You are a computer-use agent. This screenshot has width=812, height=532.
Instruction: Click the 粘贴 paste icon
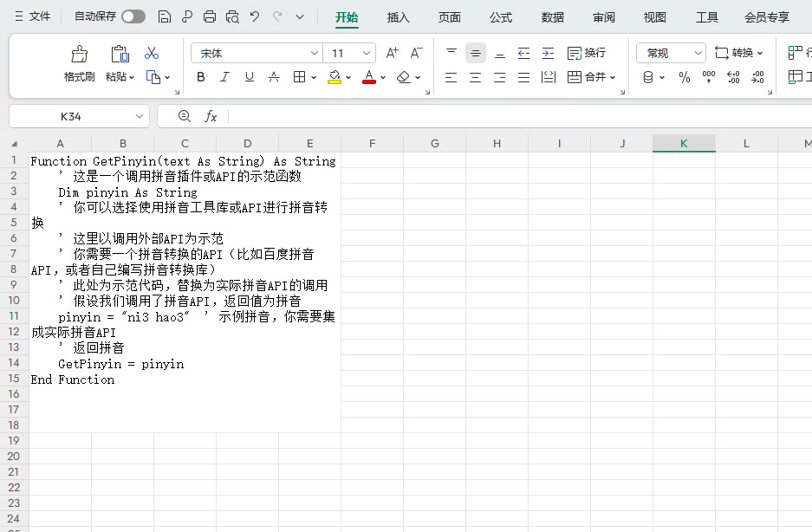pyautogui.click(x=120, y=54)
